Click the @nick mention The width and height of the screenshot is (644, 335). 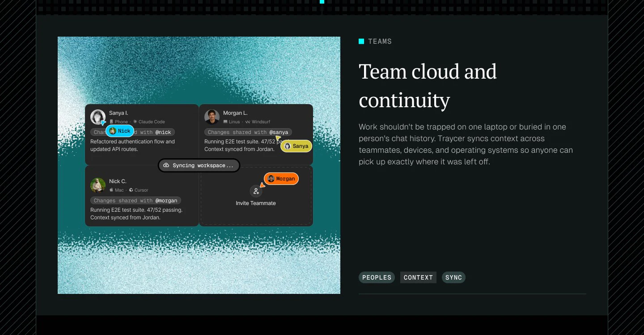click(163, 132)
